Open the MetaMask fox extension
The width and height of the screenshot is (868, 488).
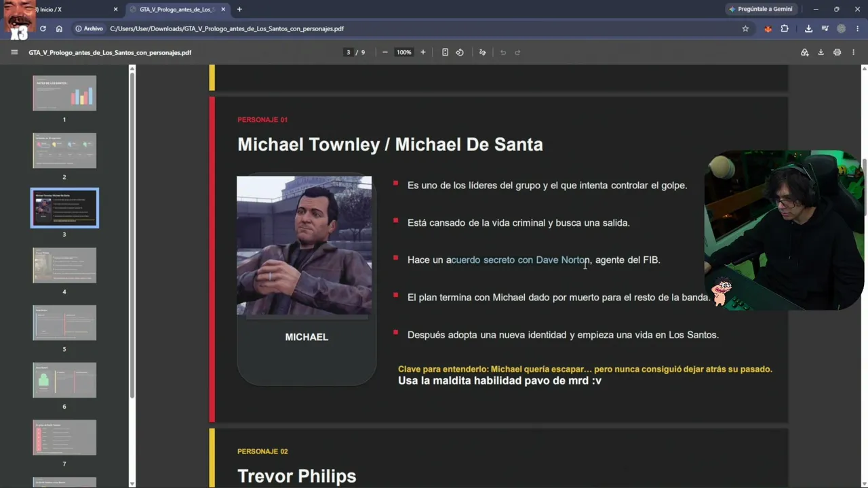[768, 28]
